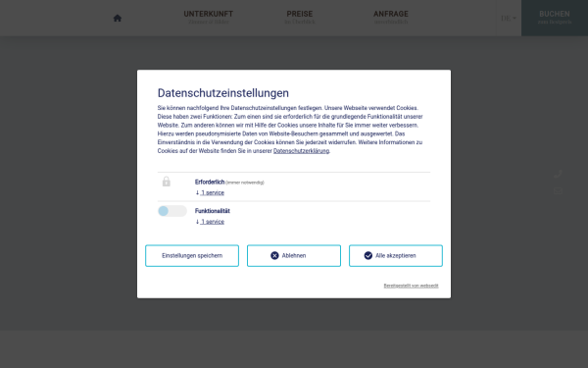
Task: Click the lock icon beside Erforderlich
Action: tap(167, 182)
